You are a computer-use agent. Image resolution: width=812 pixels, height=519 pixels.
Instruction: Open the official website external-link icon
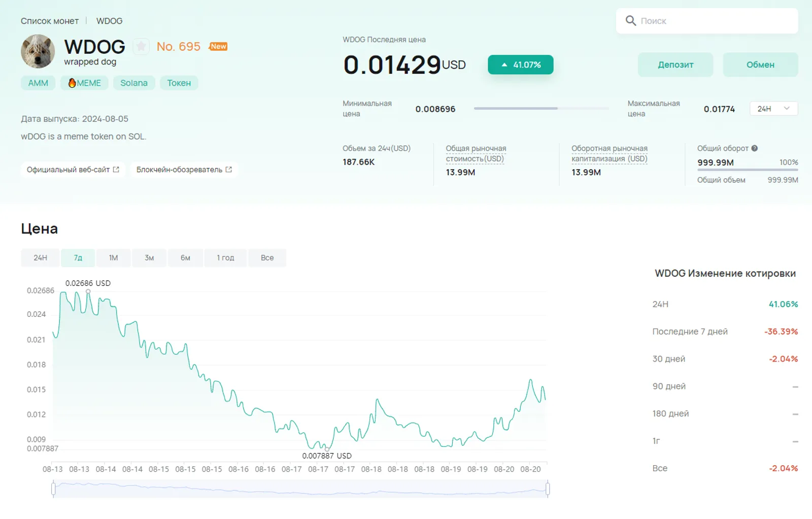(116, 170)
